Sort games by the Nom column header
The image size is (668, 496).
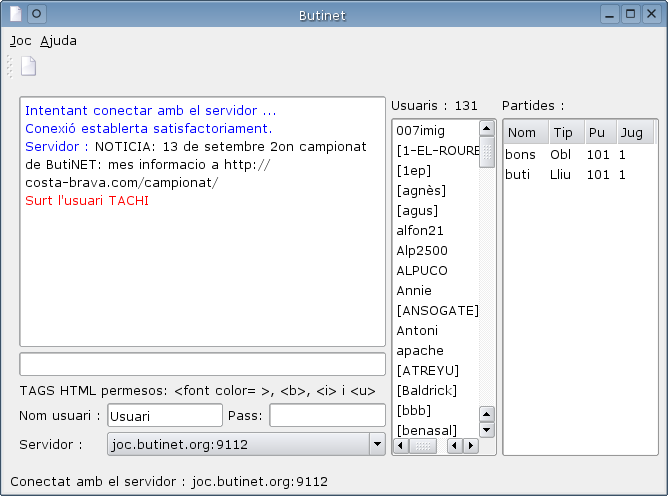[526, 133]
